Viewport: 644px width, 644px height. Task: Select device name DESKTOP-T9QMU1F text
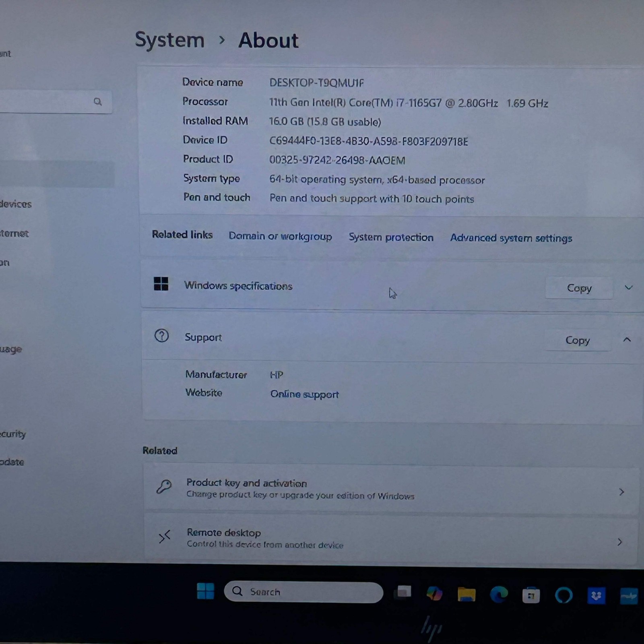316,83
